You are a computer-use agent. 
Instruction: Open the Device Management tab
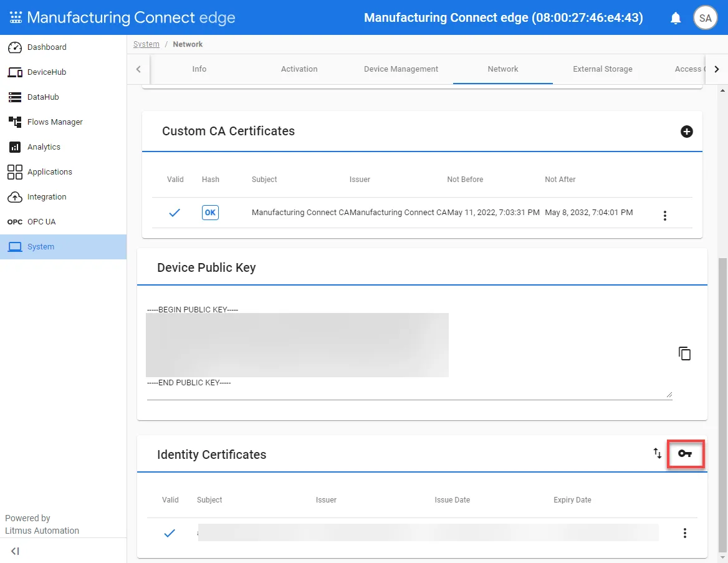pos(401,69)
